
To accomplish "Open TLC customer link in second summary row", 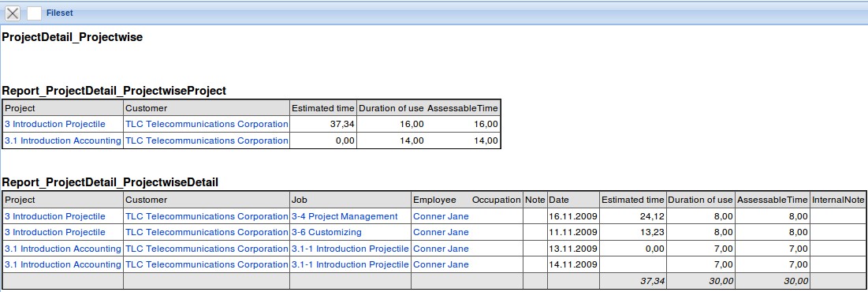I will (x=207, y=140).
